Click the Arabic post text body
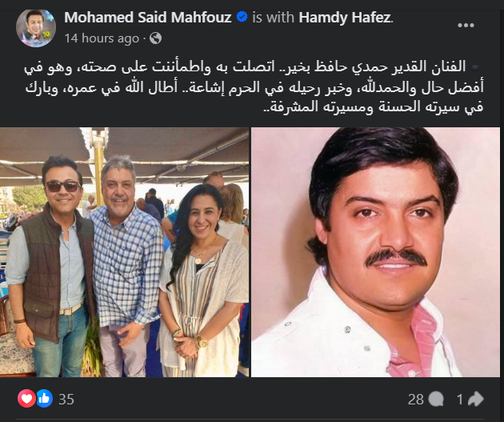Viewport: 504px width, 422px height. pyautogui.click(x=254, y=86)
